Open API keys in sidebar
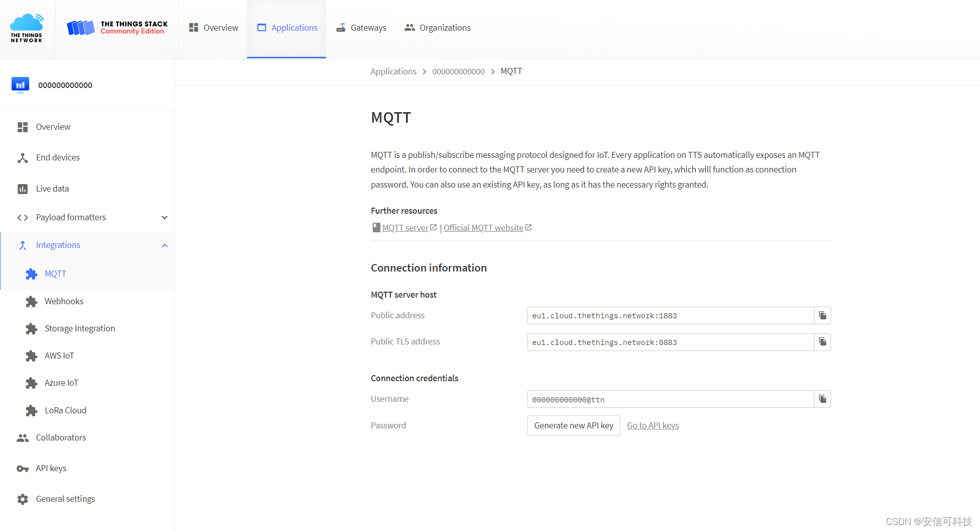Screen dimensions: 980x531 click(88, 468)
